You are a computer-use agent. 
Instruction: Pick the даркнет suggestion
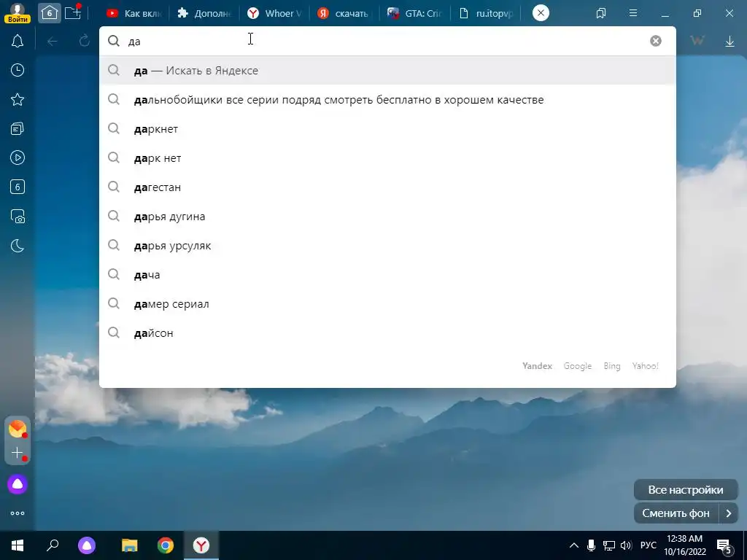[387, 128]
